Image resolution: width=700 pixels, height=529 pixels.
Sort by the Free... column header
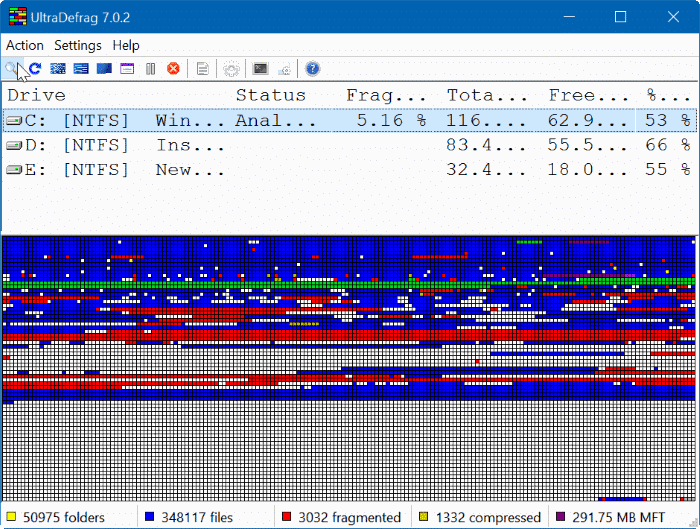(588, 95)
